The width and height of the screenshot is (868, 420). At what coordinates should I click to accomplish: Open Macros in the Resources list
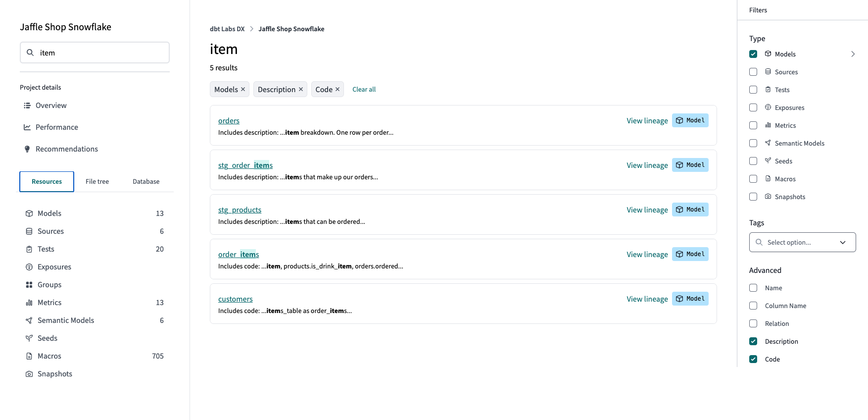(x=49, y=356)
